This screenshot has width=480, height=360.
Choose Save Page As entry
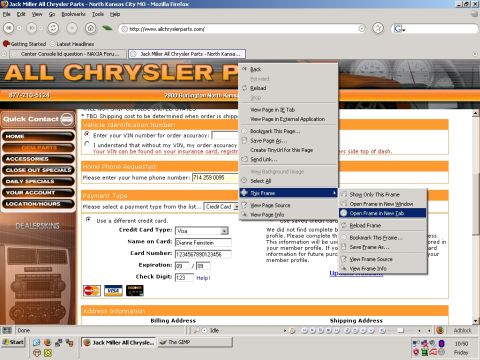[288, 141]
